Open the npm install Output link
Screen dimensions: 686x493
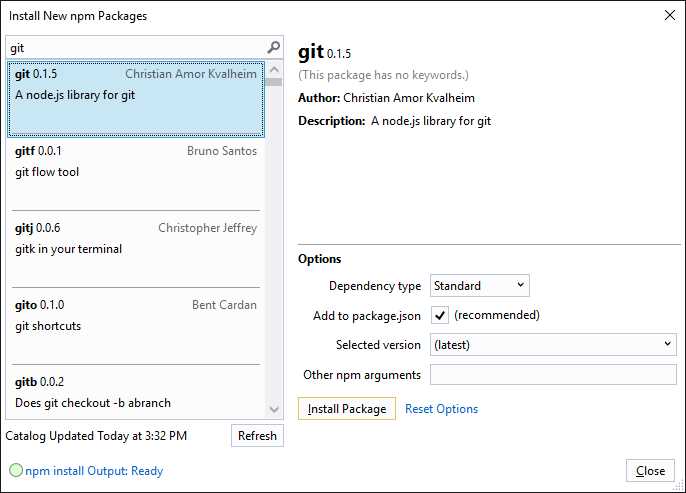tap(94, 471)
